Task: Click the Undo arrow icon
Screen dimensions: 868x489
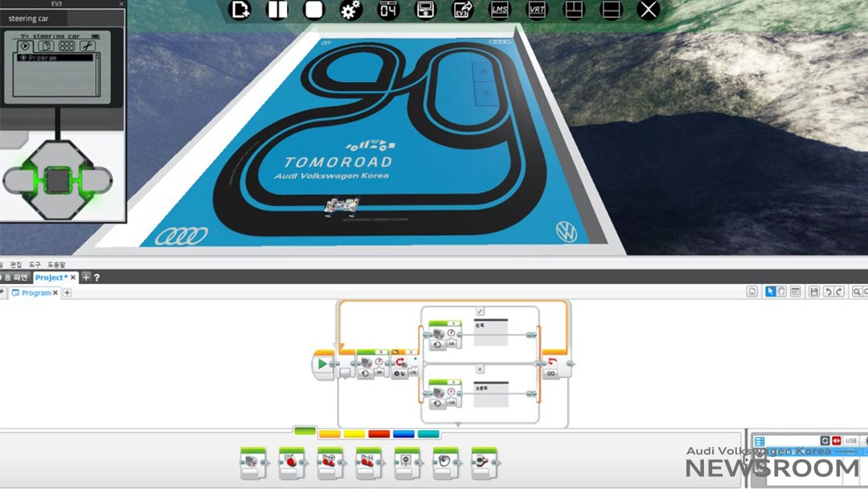Action: tap(828, 292)
